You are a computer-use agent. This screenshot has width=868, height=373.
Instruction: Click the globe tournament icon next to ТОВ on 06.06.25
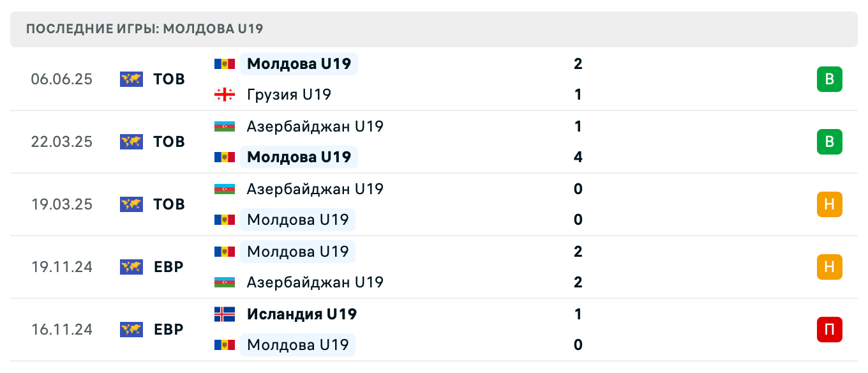(131, 79)
